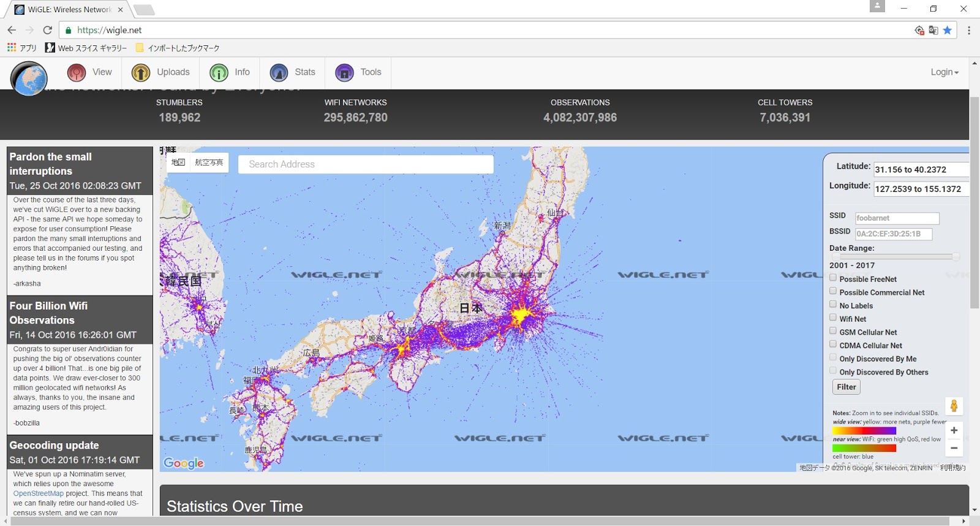Image resolution: width=980 pixels, height=526 pixels.
Task: Open Web Slice Gallery bookmark
Action: (86, 48)
